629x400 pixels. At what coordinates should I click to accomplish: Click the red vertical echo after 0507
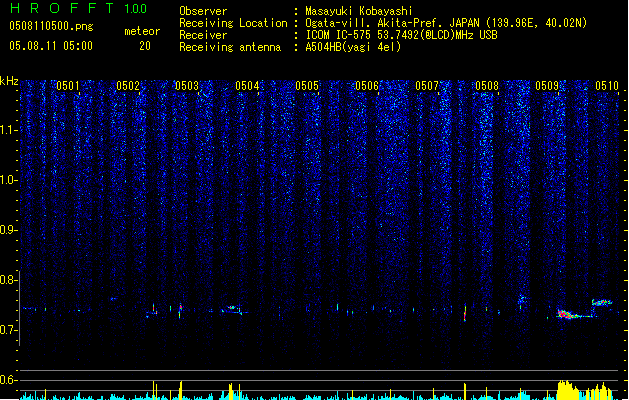(465, 313)
